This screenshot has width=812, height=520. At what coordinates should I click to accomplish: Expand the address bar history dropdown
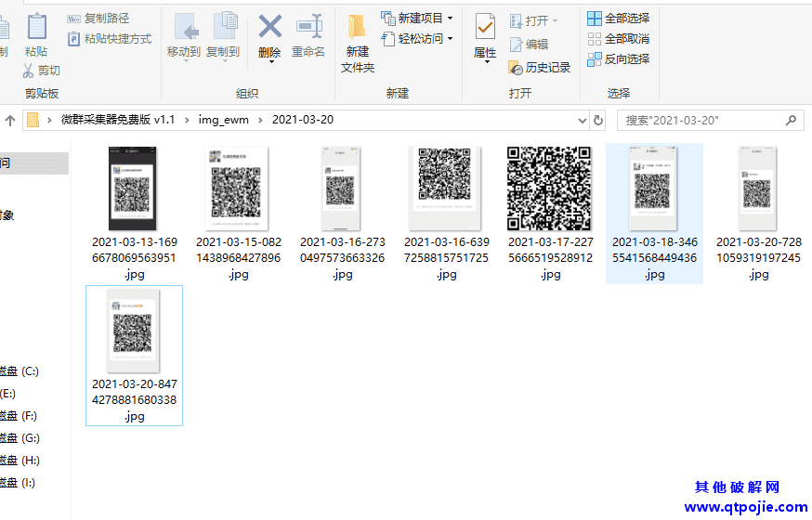click(x=583, y=121)
